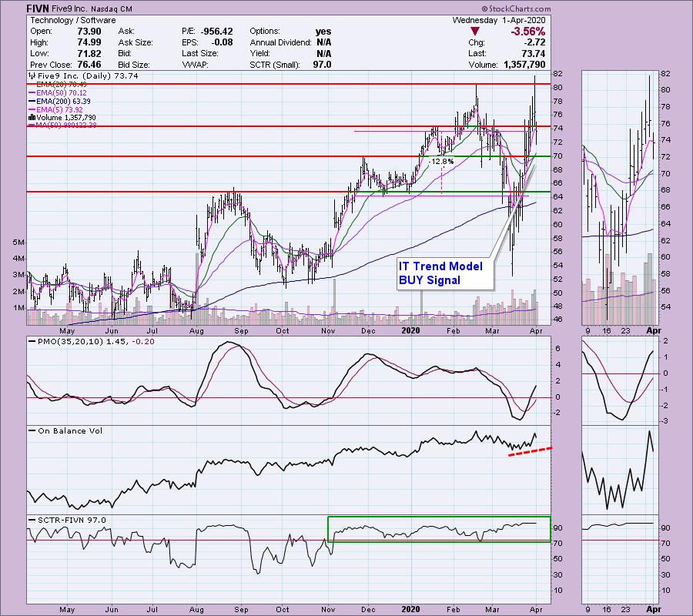
Task: Click the Ask: label
Action: [x=126, y=32]
